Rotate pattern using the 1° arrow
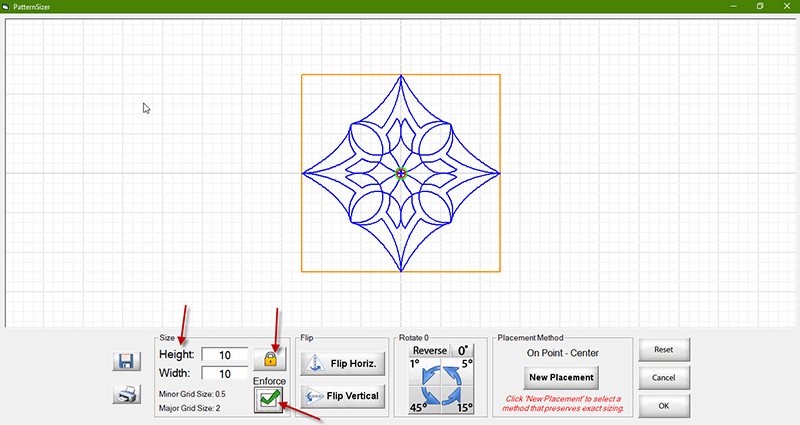 426,372
